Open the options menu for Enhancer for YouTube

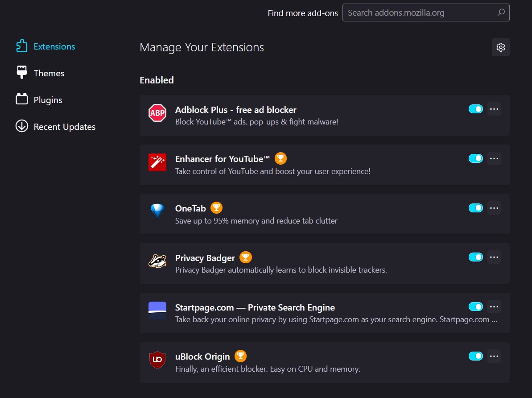click(494, 158)
